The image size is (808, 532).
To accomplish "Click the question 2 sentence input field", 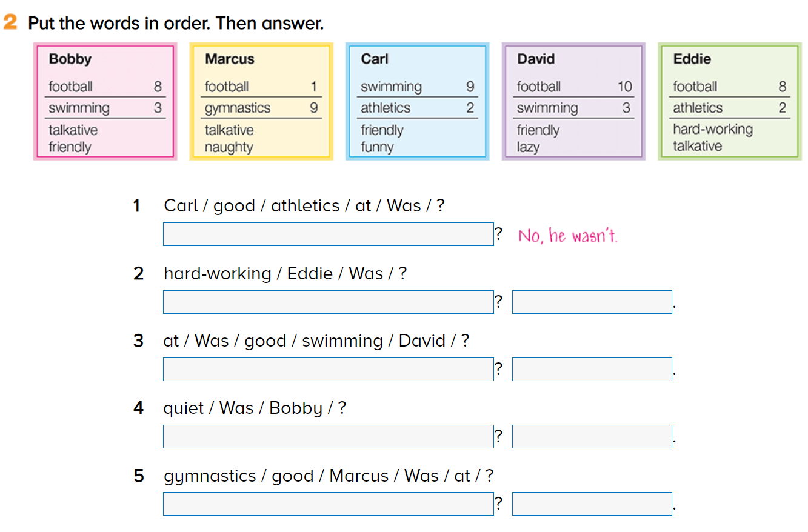I will [x=328, y=302].
